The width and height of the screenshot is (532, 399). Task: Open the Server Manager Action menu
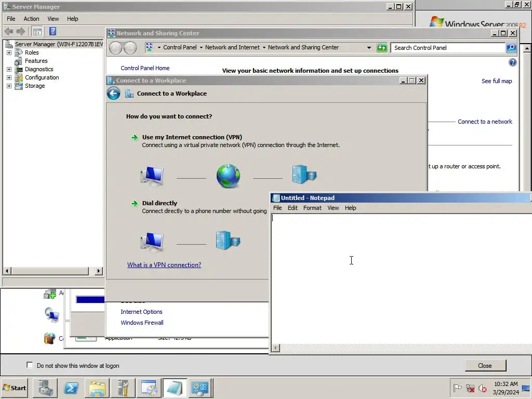click(31, 19)
